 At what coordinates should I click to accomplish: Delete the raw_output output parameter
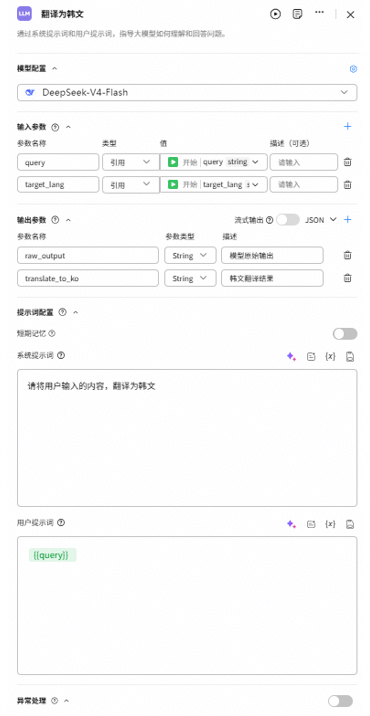348,255
